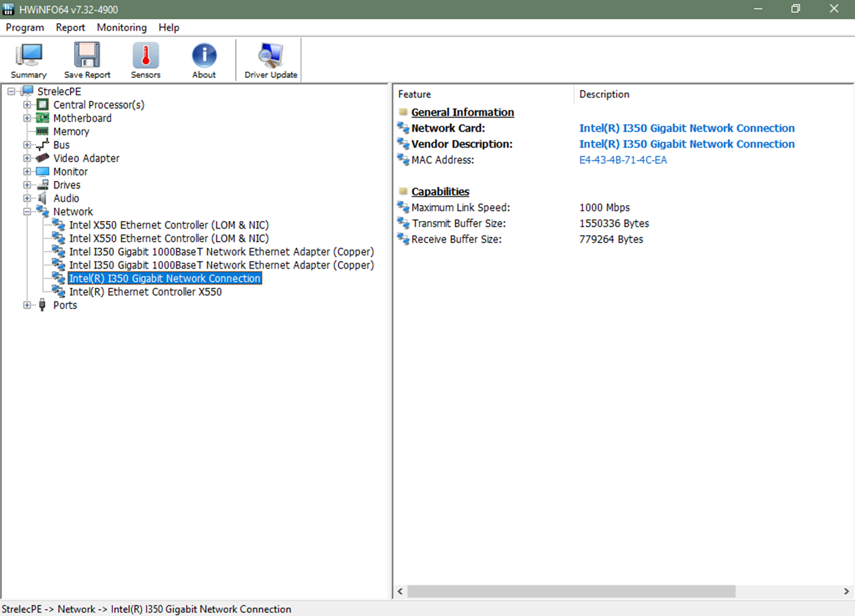Expand the Video Adapter node

tap(27, 158)
